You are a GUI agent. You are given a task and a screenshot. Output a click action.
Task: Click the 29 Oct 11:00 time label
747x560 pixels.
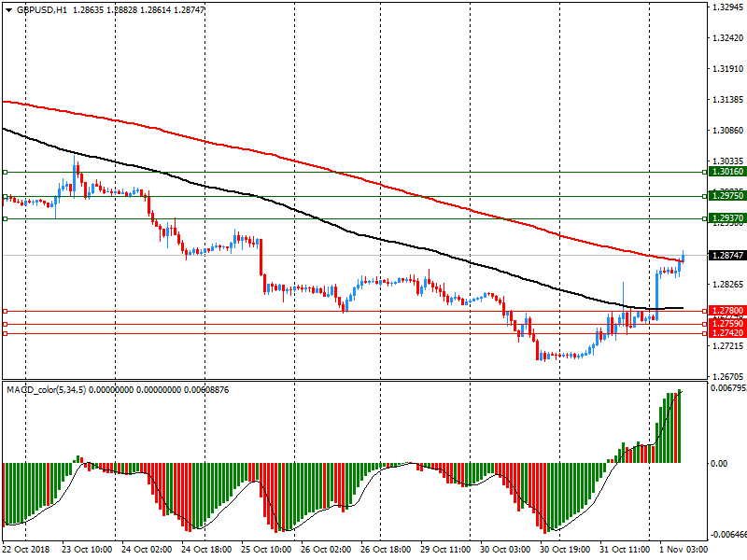pos(445,550)
